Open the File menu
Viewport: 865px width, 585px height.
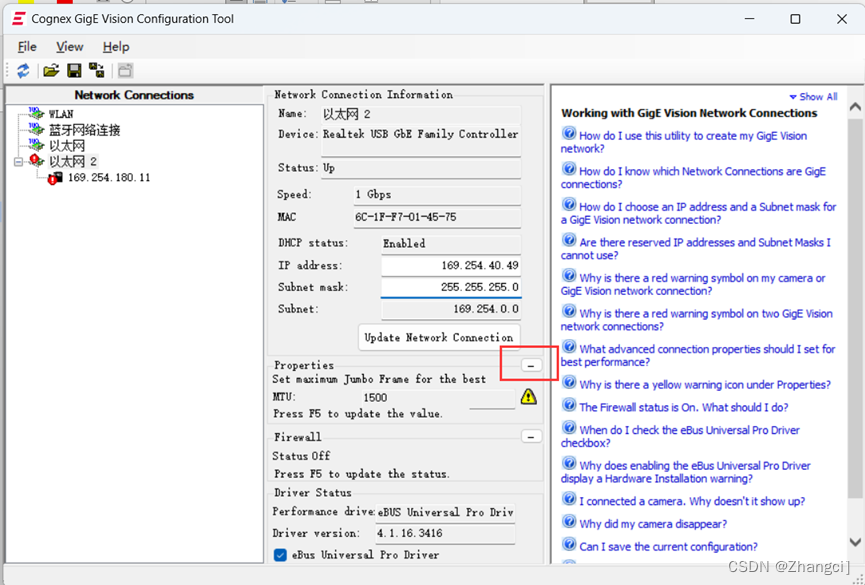27,47
